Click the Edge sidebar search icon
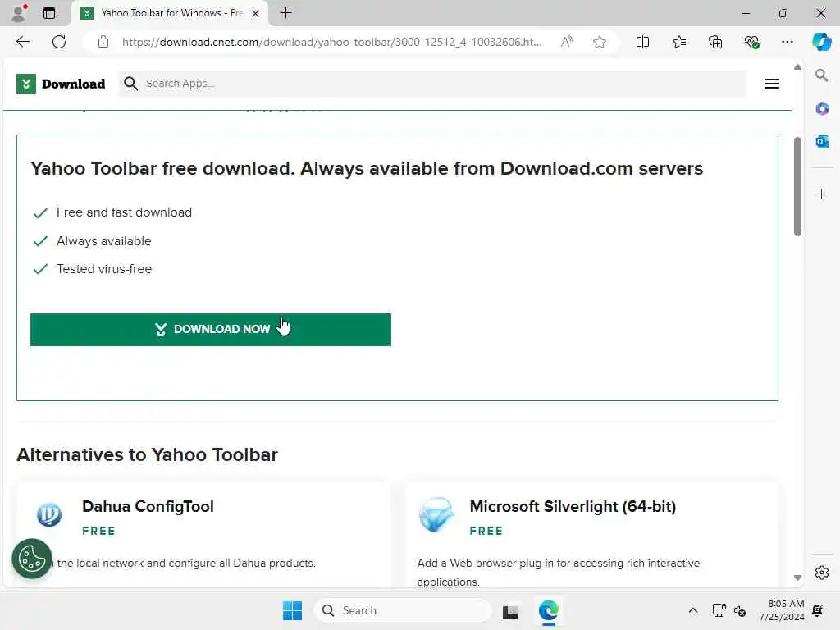 [x=821, y=75]
